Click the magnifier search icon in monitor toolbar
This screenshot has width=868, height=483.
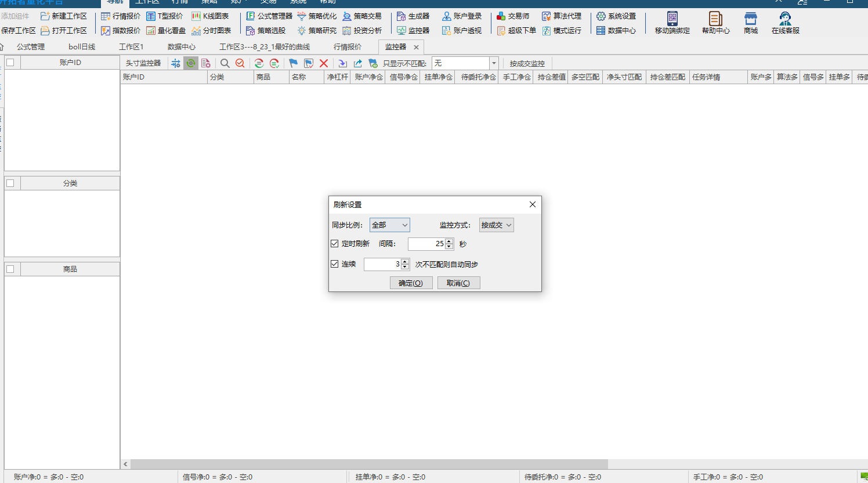(x=225, y=63)
